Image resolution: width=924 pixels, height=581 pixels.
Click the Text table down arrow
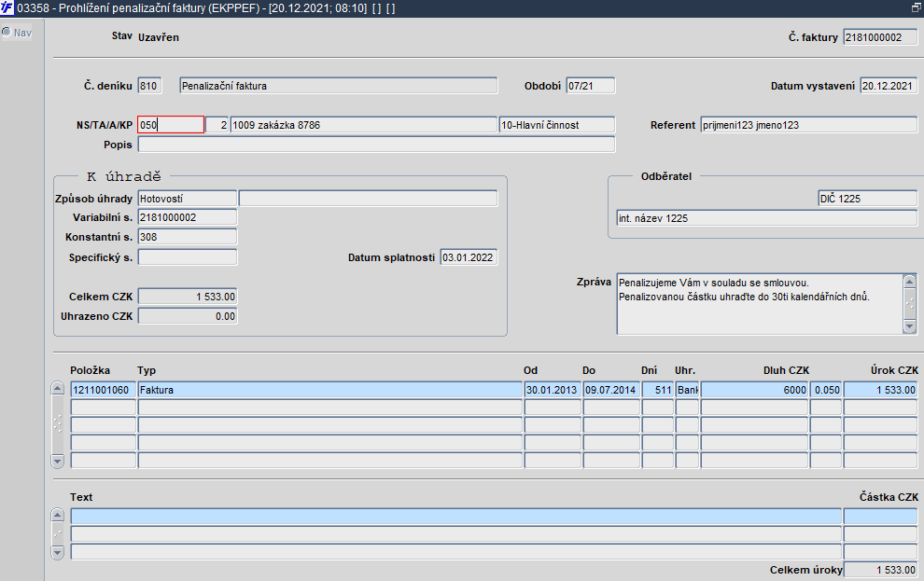pos(57,552)
